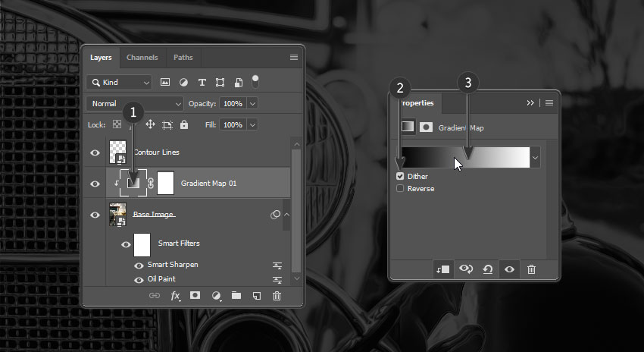Lock layer position
Screen dimensions: 644x352
click(x=150, y=124)
